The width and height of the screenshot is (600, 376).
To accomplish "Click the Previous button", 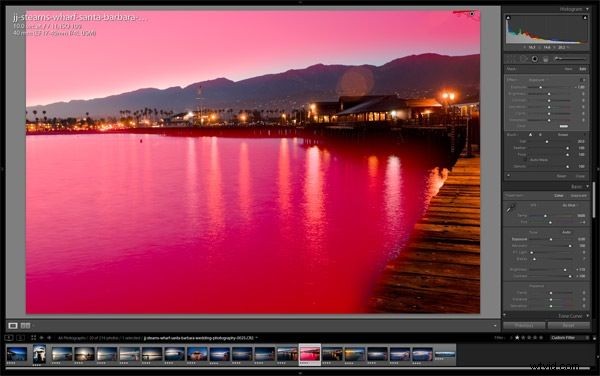I will 524,326.
